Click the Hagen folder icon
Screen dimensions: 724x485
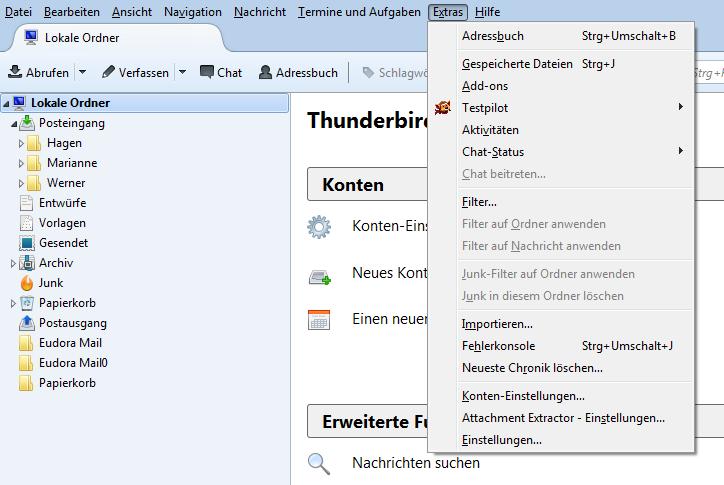coord(34,143)
